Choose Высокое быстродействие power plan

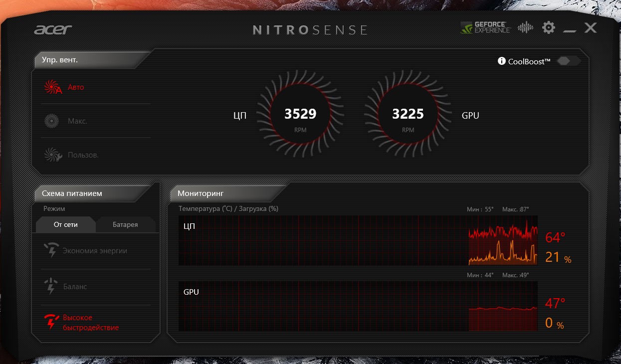[91, 323]
